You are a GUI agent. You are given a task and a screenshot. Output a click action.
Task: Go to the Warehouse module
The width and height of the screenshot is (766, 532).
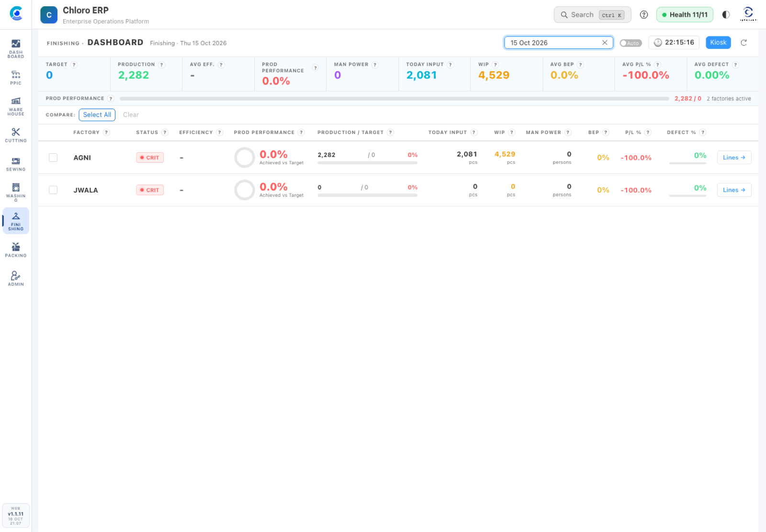pyautogui.click(x=16, y=106)
